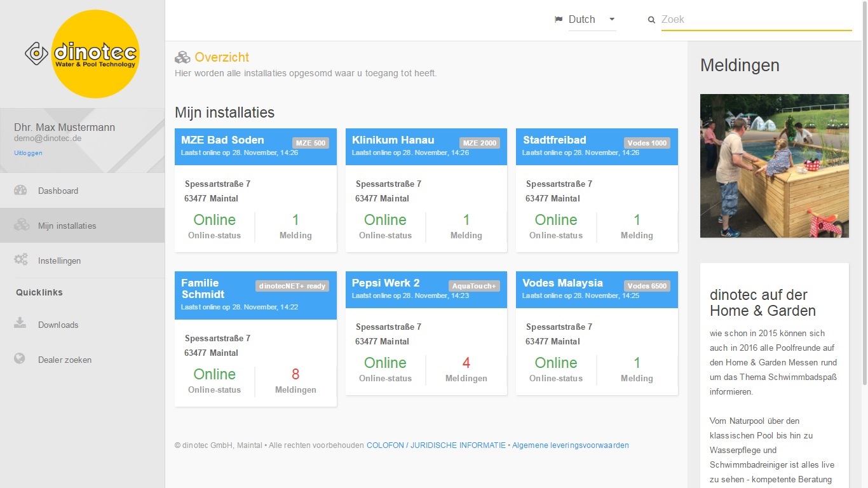Click the pool photo thumbnail in Meldingen

point(774,166)
